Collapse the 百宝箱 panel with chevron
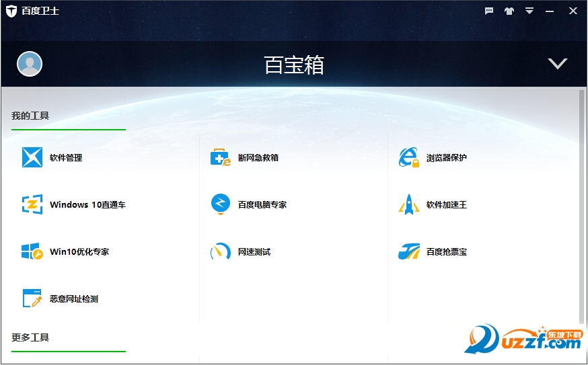 557,64
